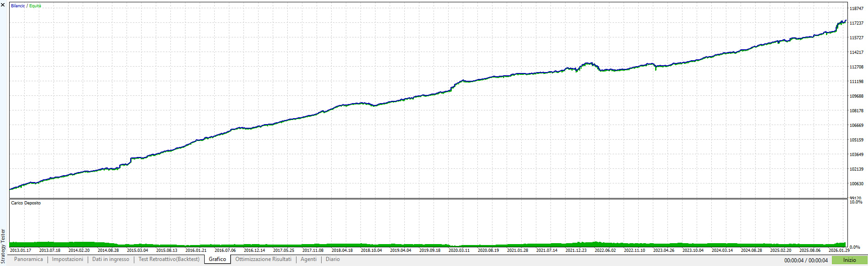
Task: Click the 2018.10.04 date label
Action: pyautogui.click(x=371, y=250)
